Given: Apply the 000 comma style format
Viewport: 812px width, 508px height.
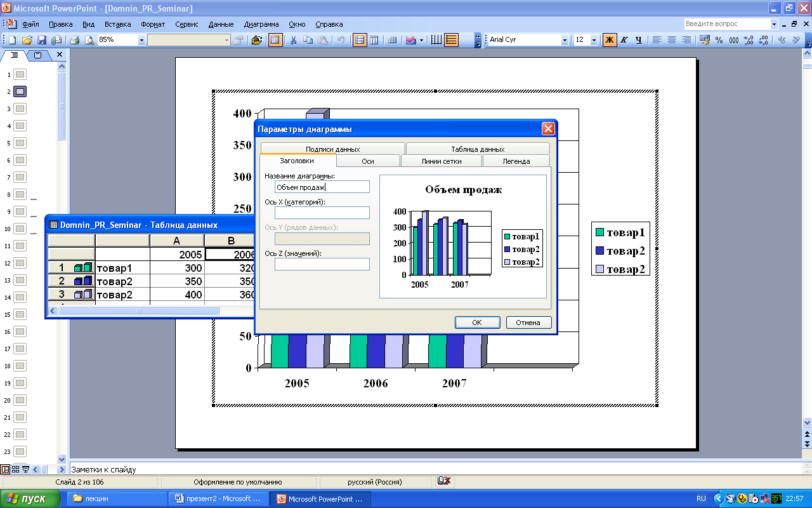Looking at the screenshot, I should coord(734,40).
